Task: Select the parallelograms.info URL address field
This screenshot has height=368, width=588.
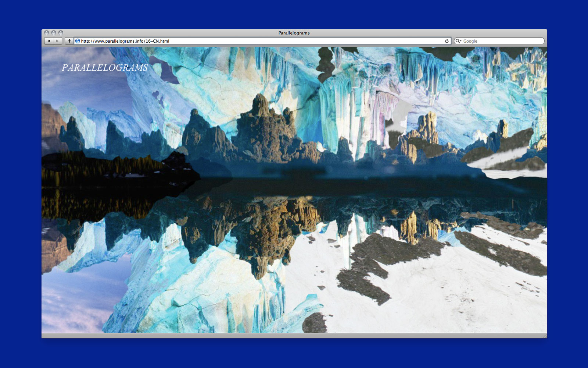Action: point(257,41)
